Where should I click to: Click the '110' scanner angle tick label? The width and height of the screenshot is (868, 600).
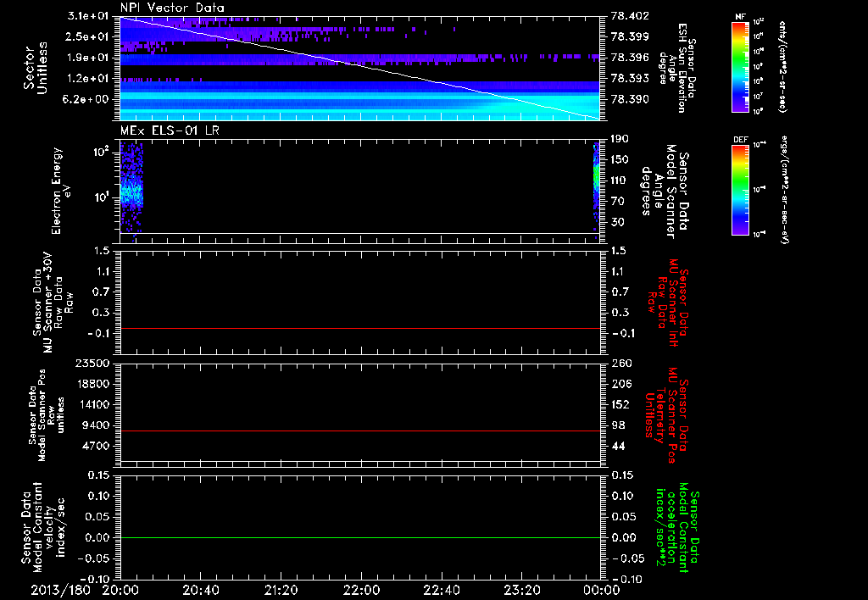620,181
